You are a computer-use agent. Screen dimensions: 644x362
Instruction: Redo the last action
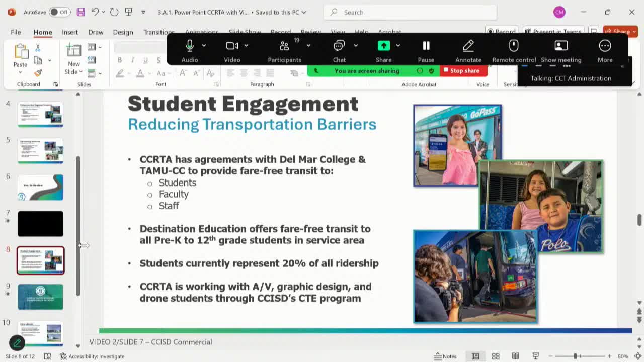tap(114, 12)
